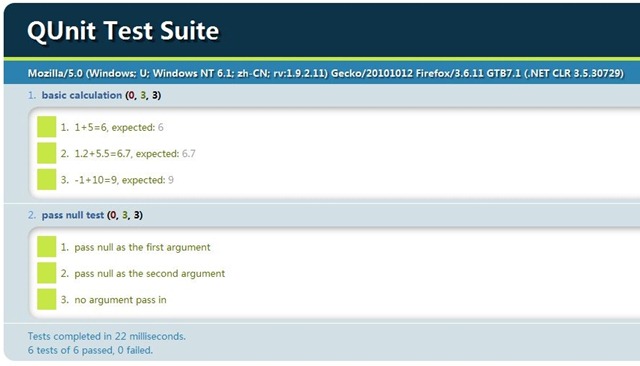Click green marker beside second argument null assertion
This screenshot has width=640, height=366.
(47, 273)
